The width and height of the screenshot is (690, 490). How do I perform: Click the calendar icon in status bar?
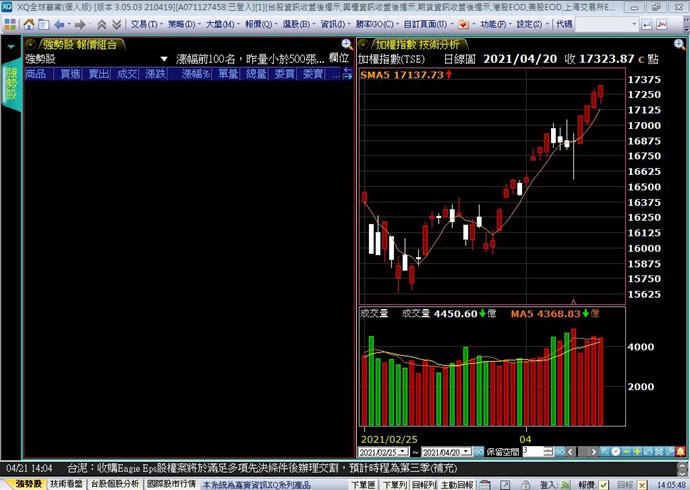click(485, 485)
